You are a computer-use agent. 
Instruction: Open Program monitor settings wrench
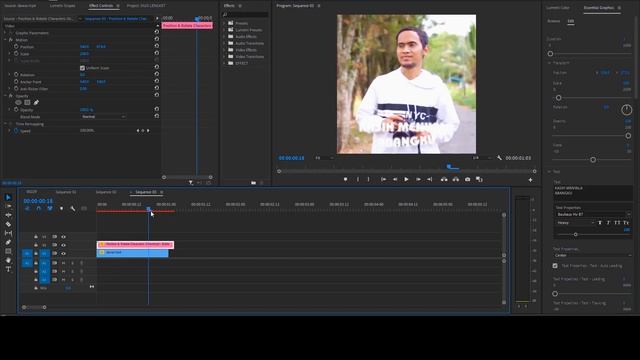[x=499, y=158]
